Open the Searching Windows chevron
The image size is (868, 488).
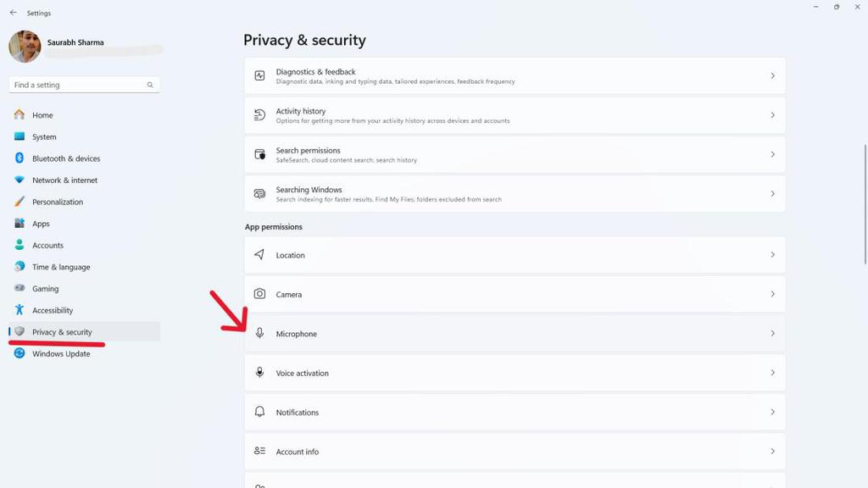pyautogui.click(x=772, y=194)
